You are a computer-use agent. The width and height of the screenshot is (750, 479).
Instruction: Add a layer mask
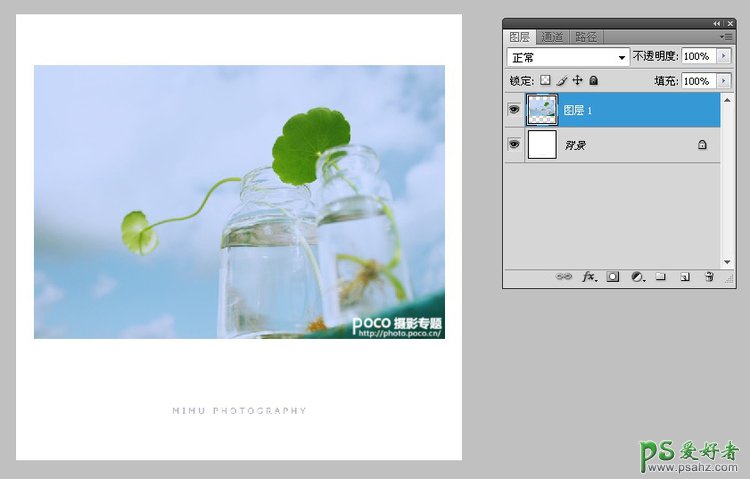click(613, 277)
